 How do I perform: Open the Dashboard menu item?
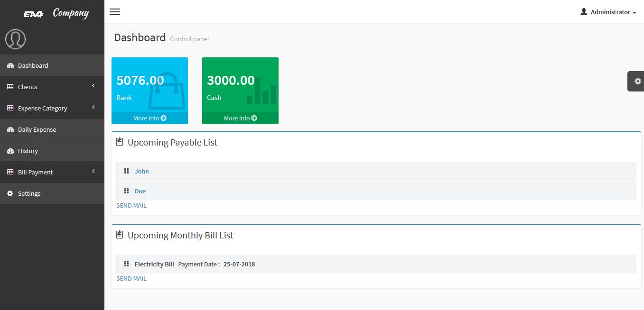(x=52, y=65)
